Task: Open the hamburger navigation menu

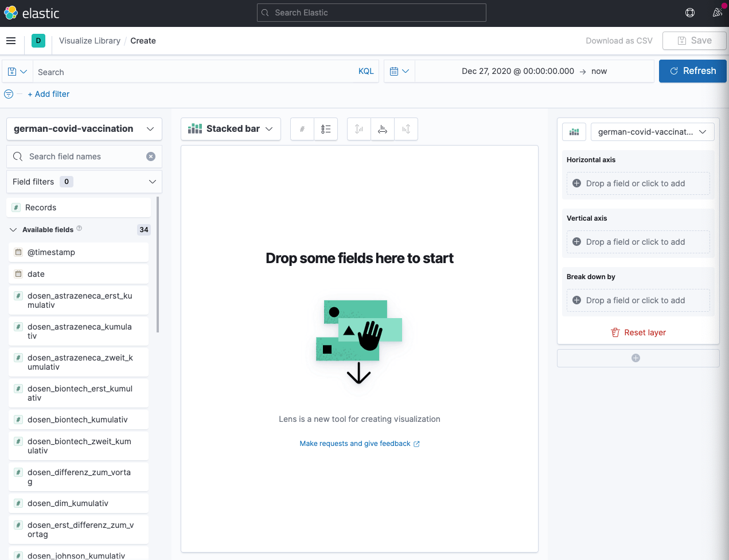Action: [11, 41]
